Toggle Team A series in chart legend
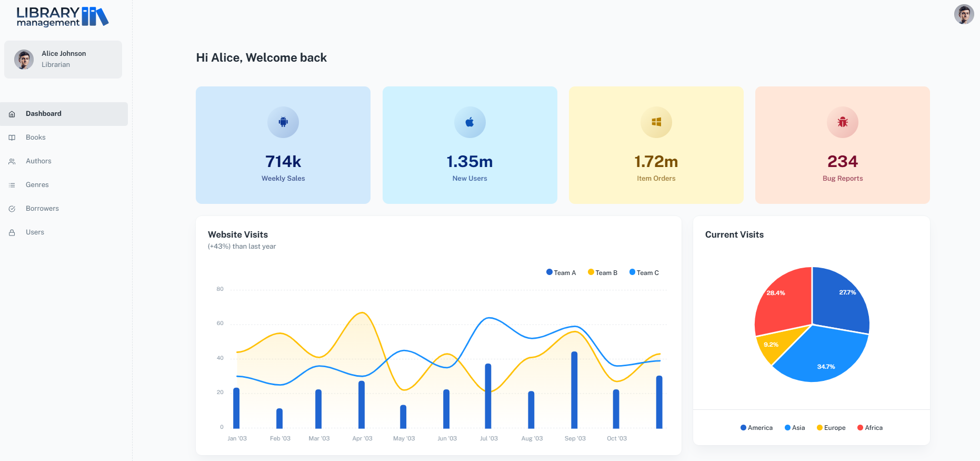 pyautogui.click(x=561, y=272)
